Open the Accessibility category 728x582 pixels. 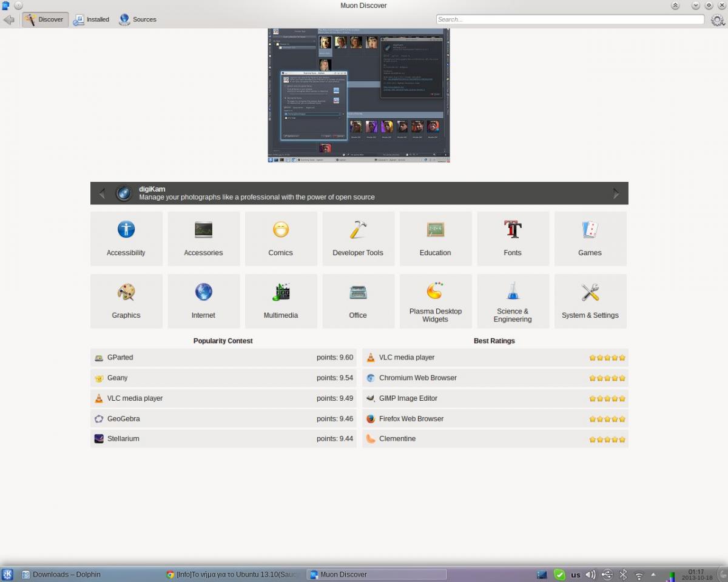pyautogui.click(x=126, y=238)
